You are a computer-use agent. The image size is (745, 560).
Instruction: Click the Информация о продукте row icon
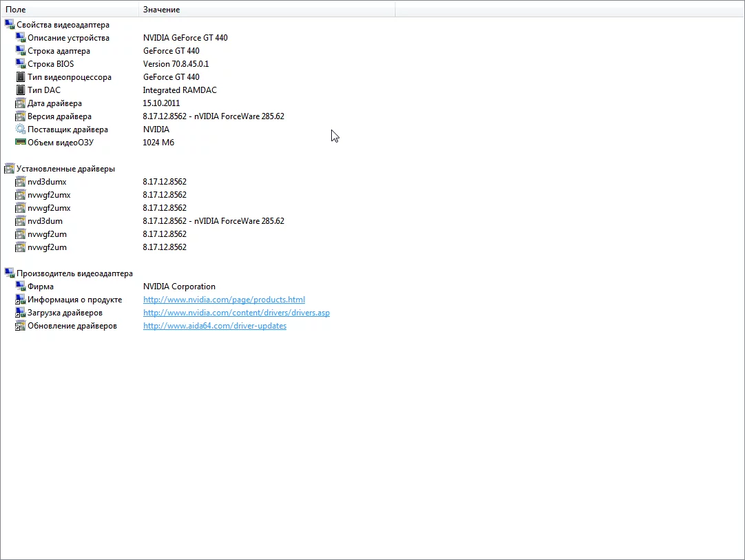pos(21,300)
